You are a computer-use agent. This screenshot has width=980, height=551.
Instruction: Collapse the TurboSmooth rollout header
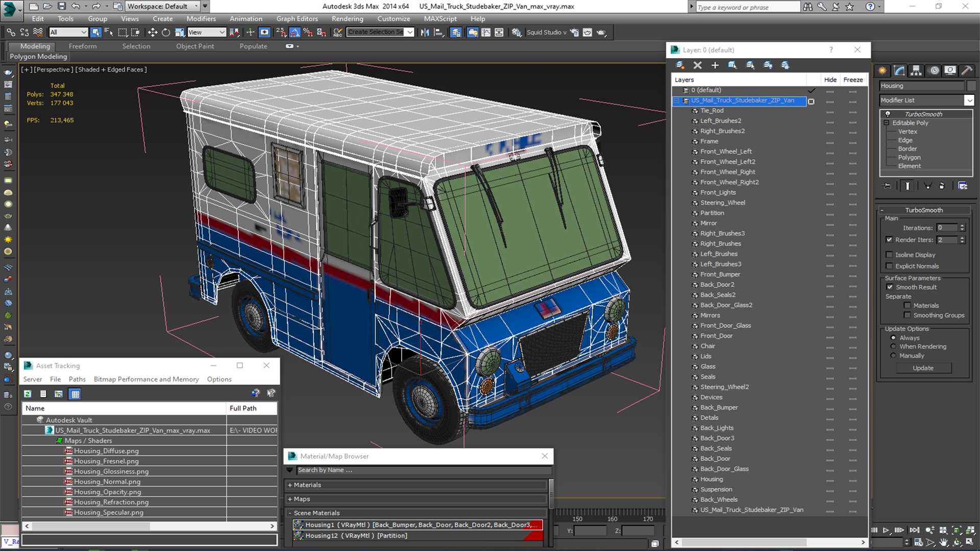click(x=924, y=210)
